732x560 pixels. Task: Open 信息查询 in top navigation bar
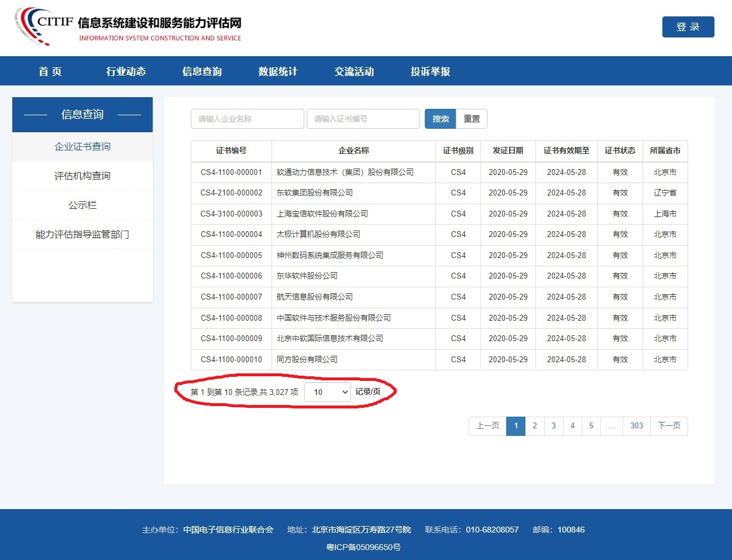tap(202, 71)
